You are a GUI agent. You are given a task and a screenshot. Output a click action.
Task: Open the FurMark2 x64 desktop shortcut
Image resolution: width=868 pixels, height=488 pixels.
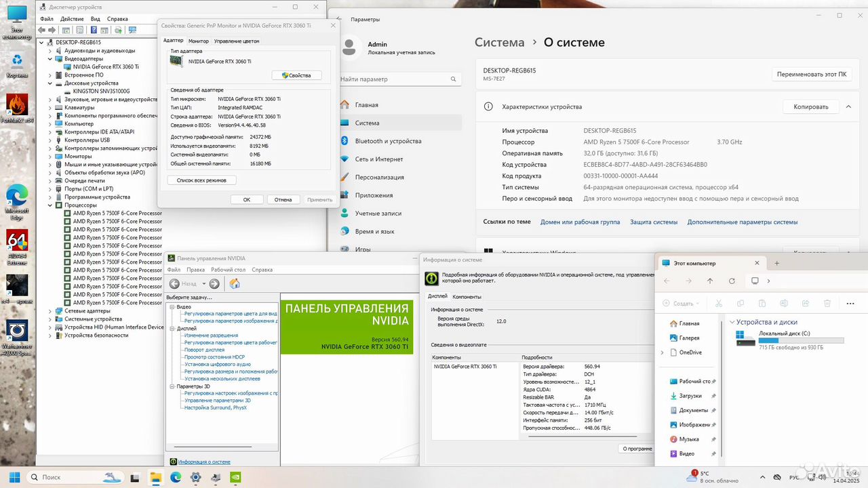tap(17, 107)
